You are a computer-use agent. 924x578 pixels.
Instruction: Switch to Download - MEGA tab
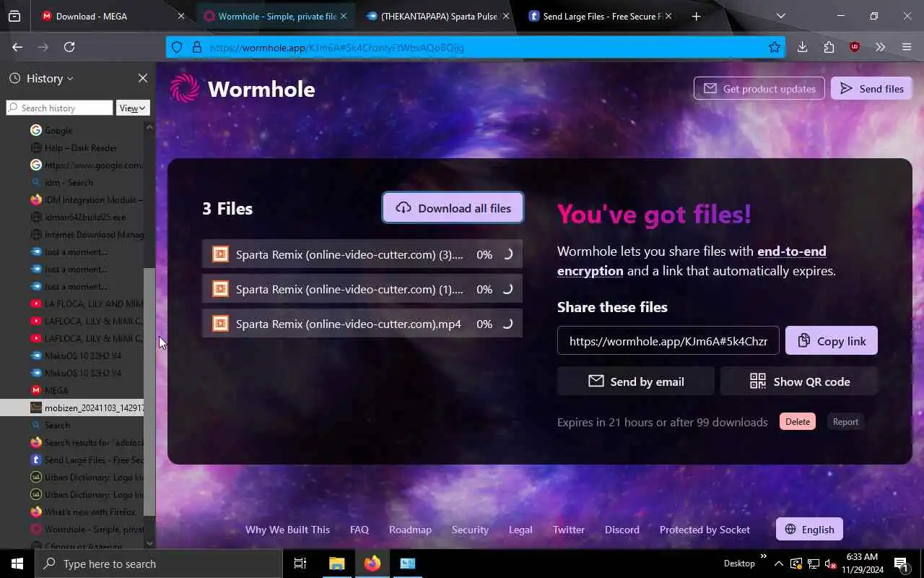tap(112, 16)
